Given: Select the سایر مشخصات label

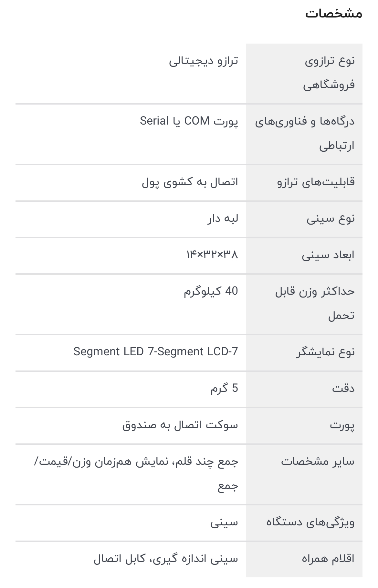Looking at the screenshot, I should [318, 461].
